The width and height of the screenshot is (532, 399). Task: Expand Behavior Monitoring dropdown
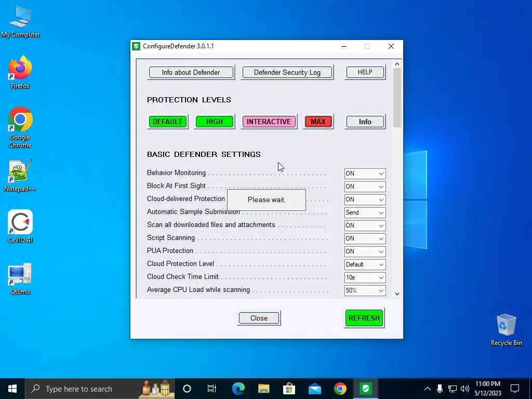[365, 174]
